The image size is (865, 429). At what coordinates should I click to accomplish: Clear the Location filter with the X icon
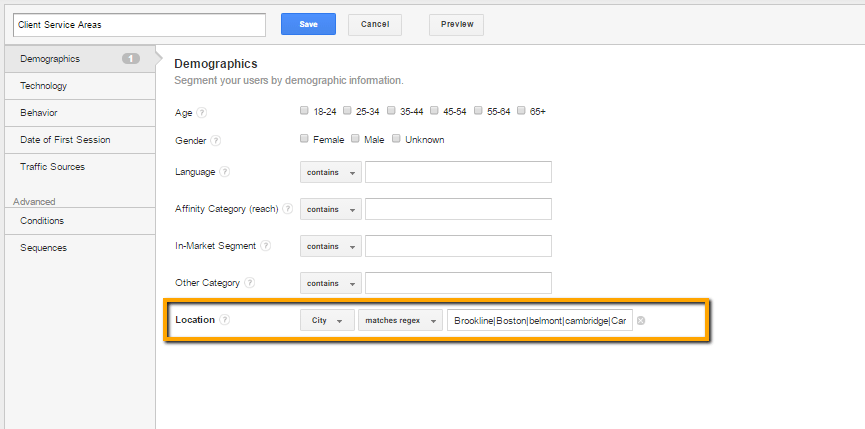click(x=640, y=320)
